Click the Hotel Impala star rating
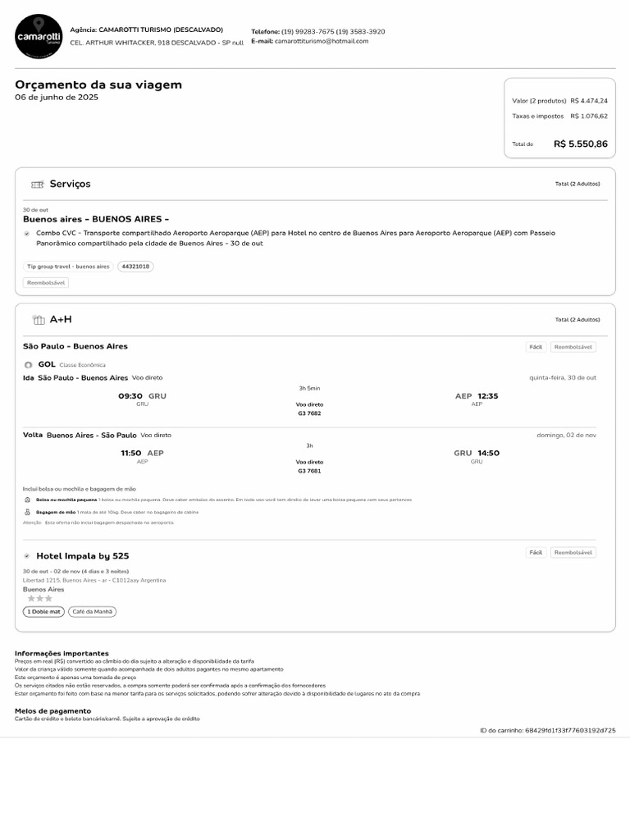Viewport: 630px width, 840px height. click(x=38, y=599)
